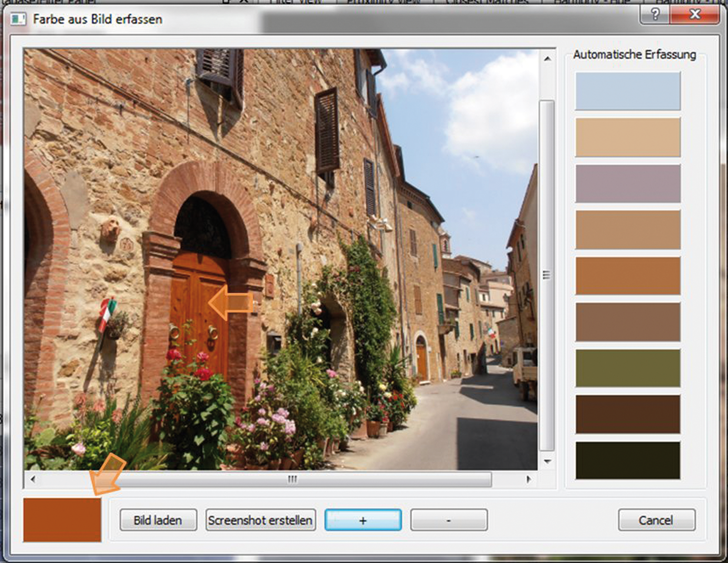Viewport: 728px width, 563px height.
Task: Click the vertical scrollbar down arrow
Action: tap(547, 461)
